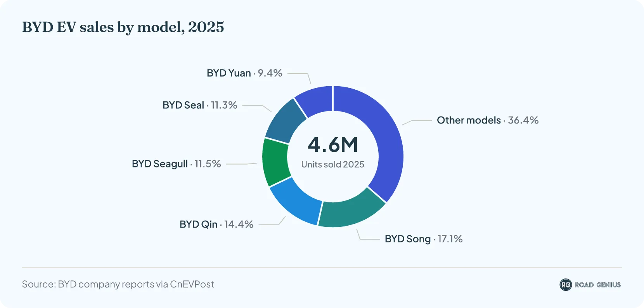The image size is (644, 308).
Task: Click the 'BYD Seagull · 11.5%' label
Action: point(177,164)
